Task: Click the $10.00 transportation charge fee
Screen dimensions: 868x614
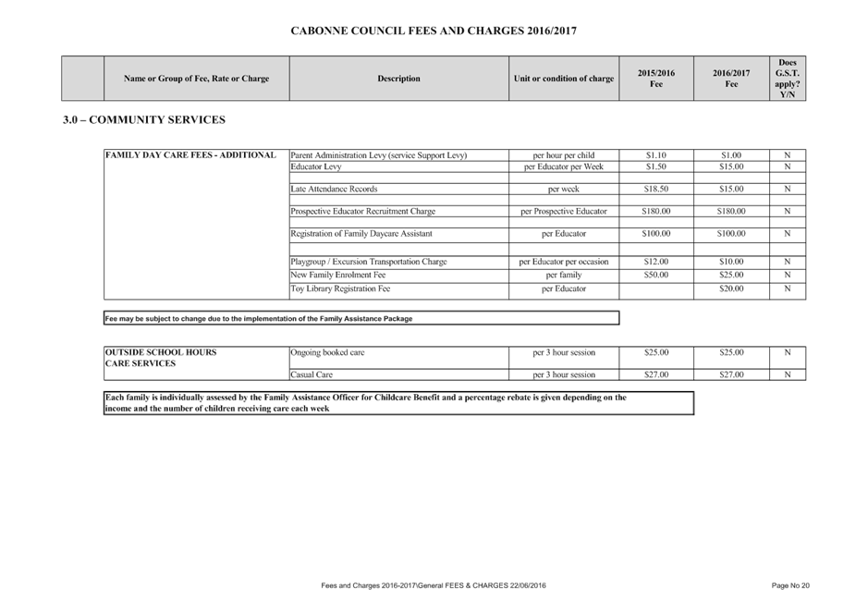Action: (x=731, y=262)
